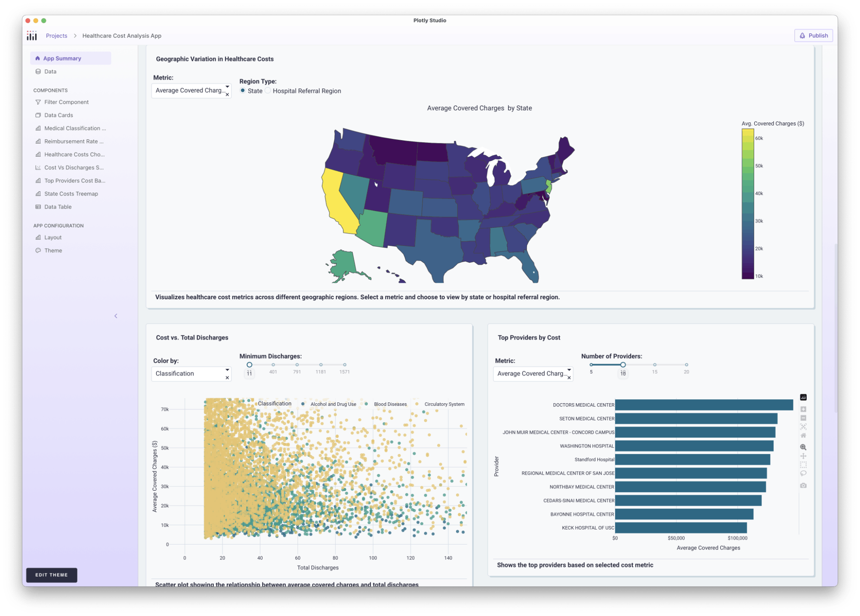This screenshot has height=616, width=860.
Task: Open the App Summary page
Action: [x=71, y=58]
